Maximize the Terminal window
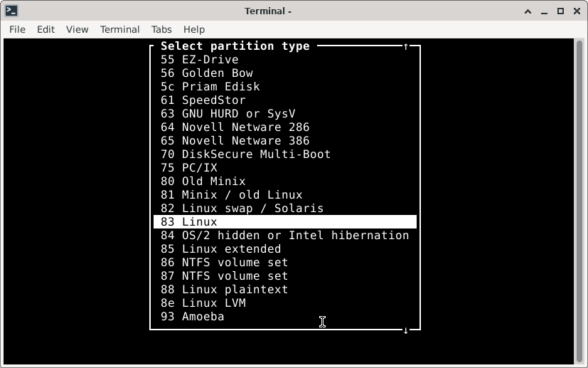The image size is (588, 368). 560,11
